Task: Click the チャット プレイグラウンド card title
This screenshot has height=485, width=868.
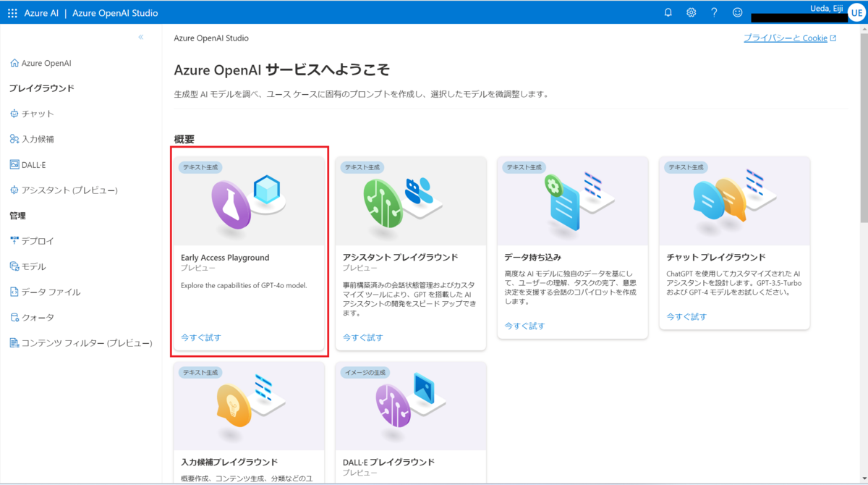Action: click(716, 257)
